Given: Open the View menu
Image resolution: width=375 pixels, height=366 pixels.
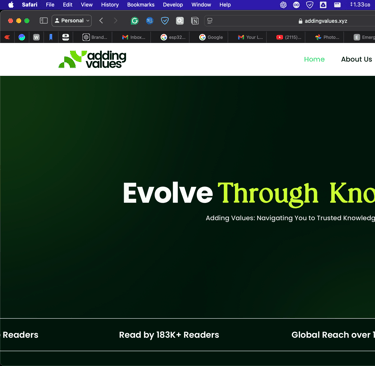Looking at the screenshot, I should (86, 5).
